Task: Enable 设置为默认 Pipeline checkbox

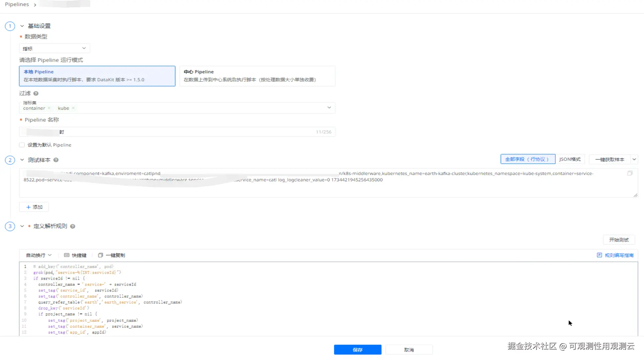Action: click(22, 145)
